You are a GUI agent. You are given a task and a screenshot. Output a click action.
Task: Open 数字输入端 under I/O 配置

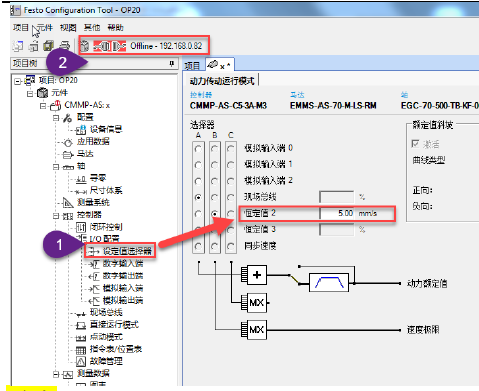(123, 264)
